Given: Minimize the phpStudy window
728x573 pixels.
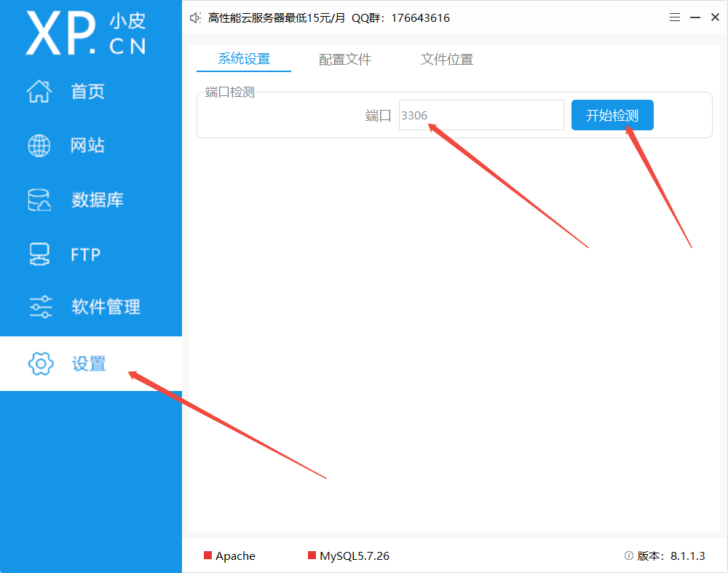Looking at the screenshot, I should click(x=694, y=17).
